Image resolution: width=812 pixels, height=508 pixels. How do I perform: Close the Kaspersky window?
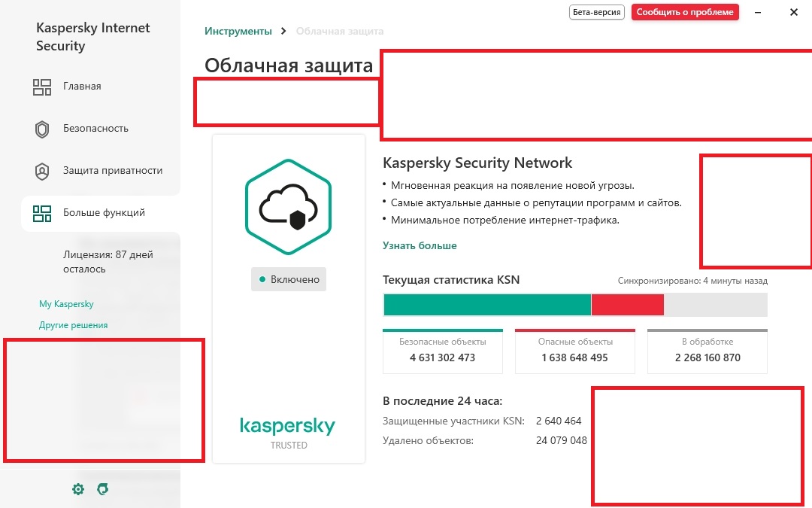[x=794, y=12]
